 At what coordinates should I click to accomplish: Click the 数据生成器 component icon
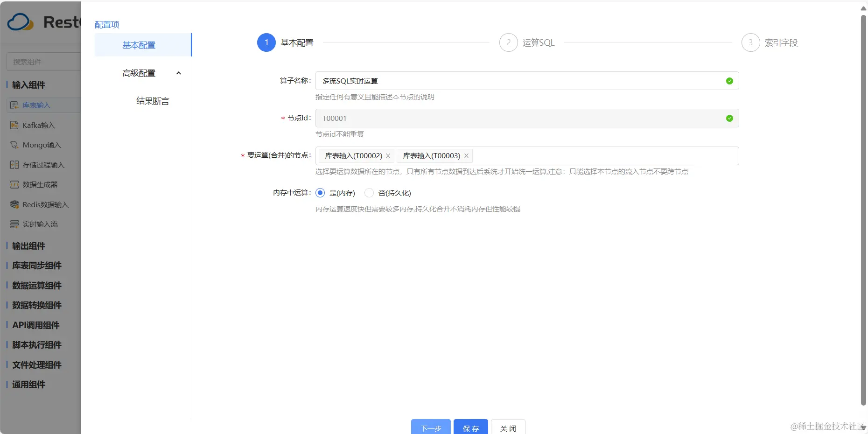point(14,185)
